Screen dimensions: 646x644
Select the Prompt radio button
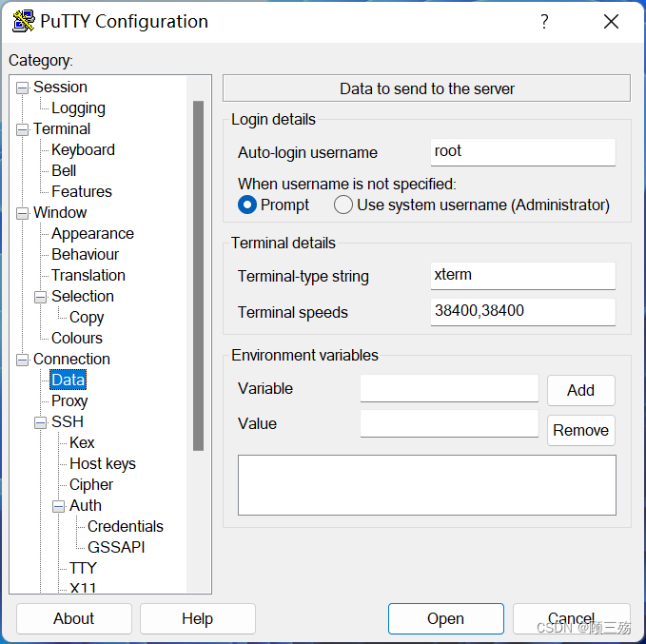(x=247, y=205)
